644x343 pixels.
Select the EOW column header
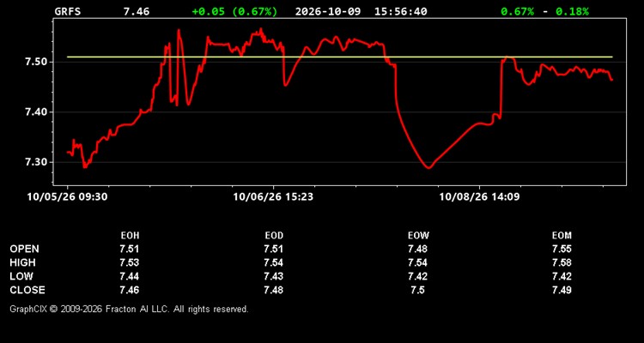418,236
